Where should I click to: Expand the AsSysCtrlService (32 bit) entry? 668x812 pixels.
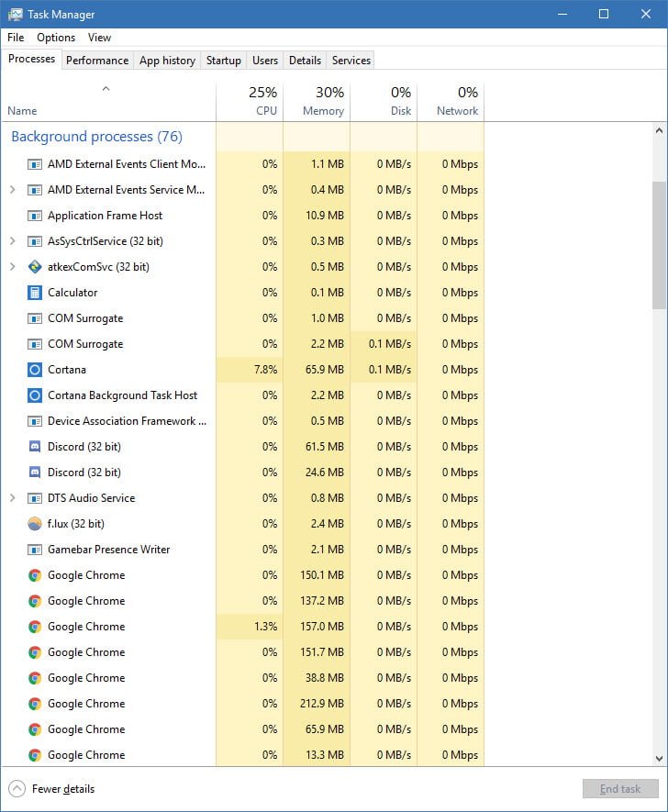pos(13,240)
